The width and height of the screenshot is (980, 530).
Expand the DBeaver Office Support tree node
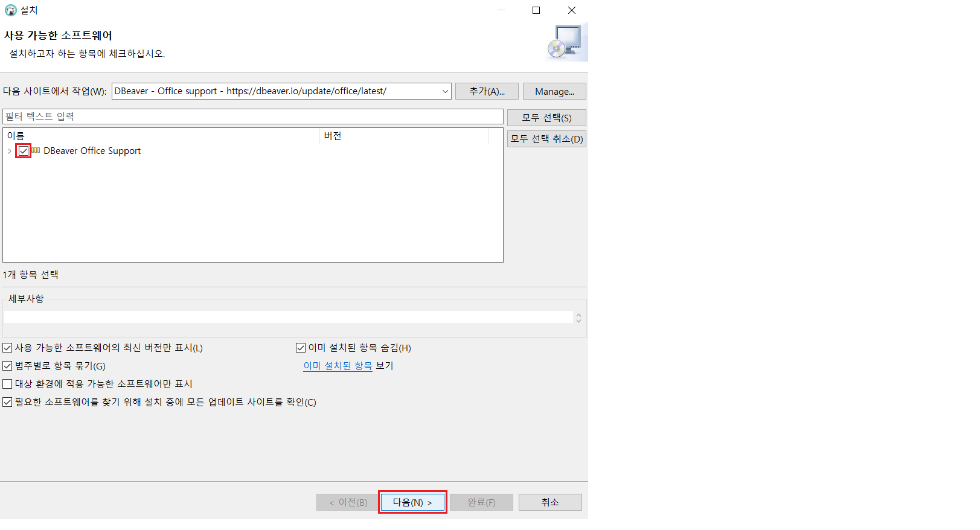tap(10, 151)
